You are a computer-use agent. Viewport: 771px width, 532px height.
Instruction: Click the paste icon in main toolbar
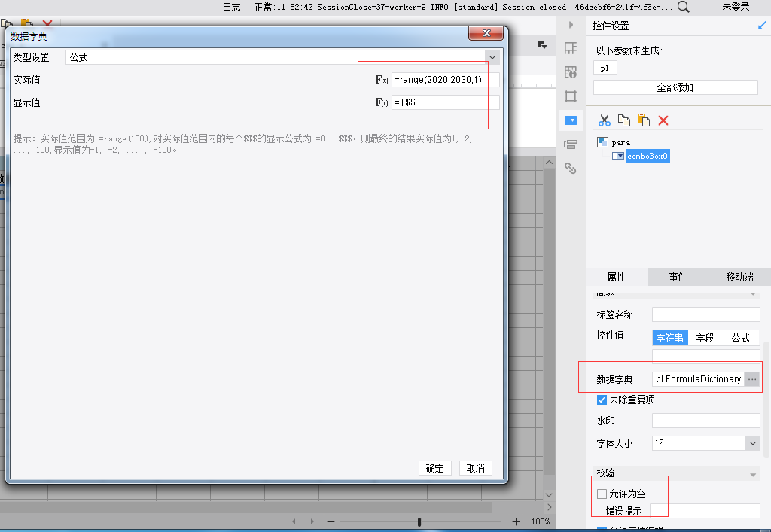tap(27, 23)
